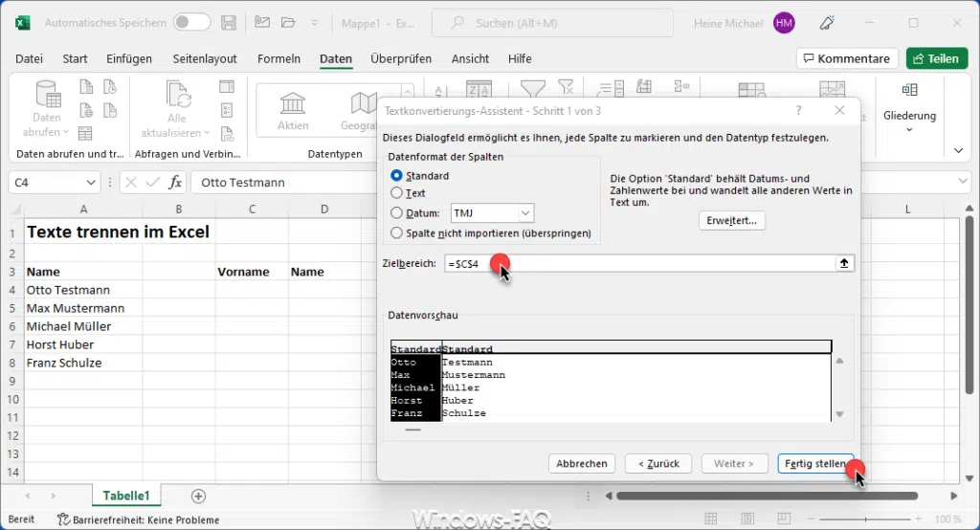Click the filter funnel icon in ribbon
The height and width of the screenshot is (530, 980).
point(532,89)
